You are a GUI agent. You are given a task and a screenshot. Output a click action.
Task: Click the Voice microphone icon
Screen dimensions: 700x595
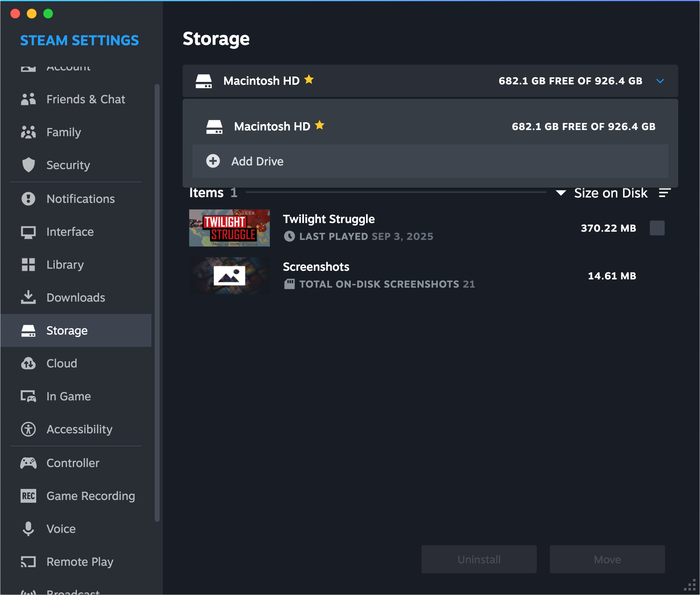coord(28,529)
